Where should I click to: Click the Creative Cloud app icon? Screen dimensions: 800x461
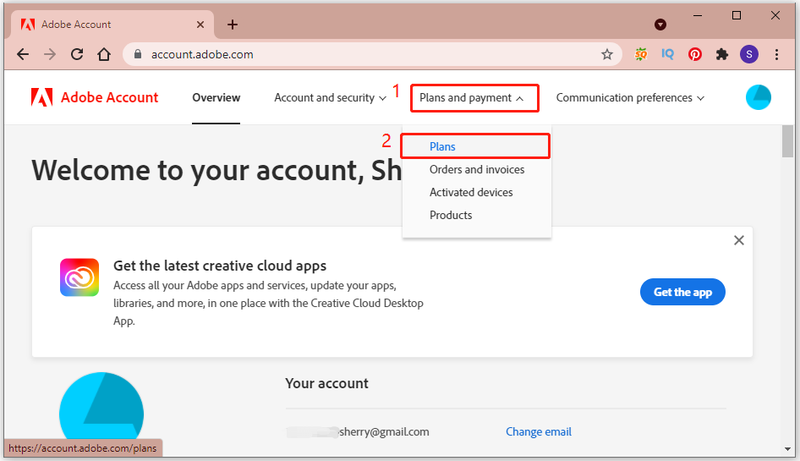79,277
